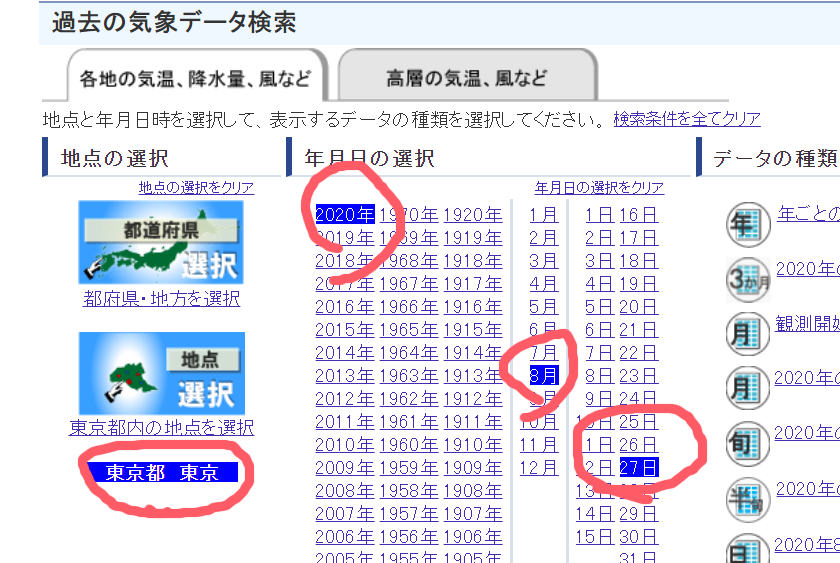Pick day 29日
840x563 pixels.
click(639, 514)
